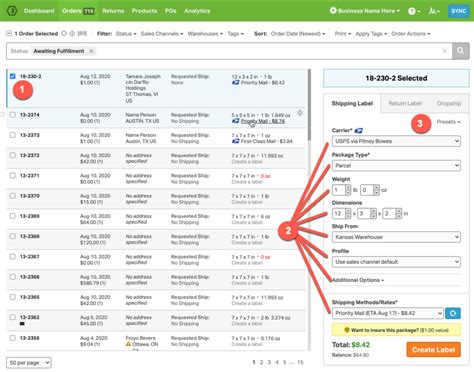Check the order 13-2368 checkbox

pyautogui.click(x=12, y=236)
